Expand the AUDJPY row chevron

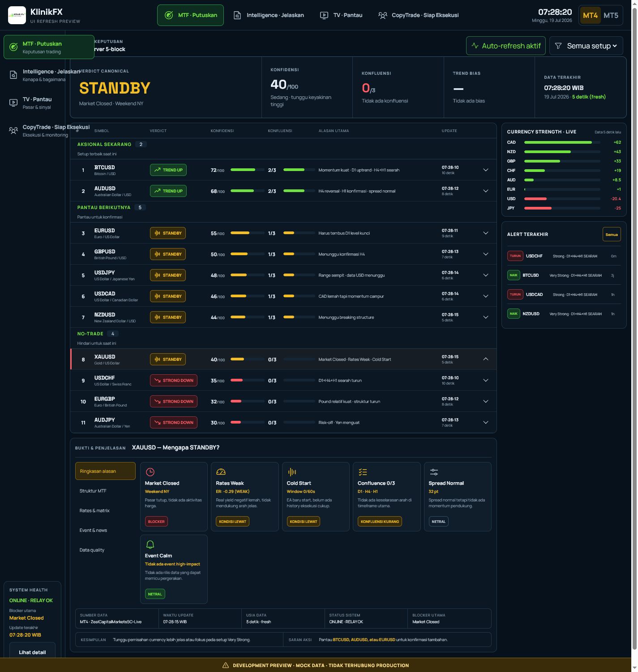pyautogui.click(x=486, y=423)
